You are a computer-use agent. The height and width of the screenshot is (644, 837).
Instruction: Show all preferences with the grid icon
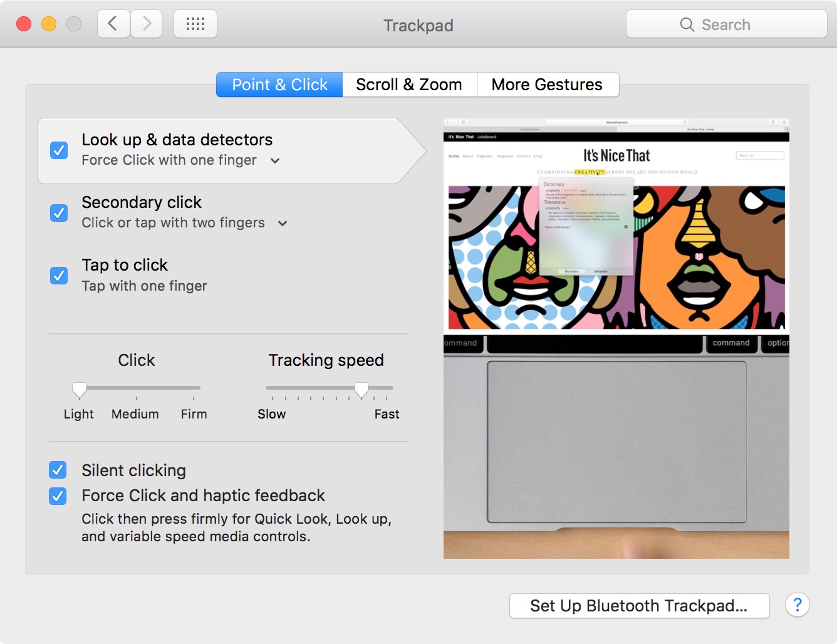[195, 24]
